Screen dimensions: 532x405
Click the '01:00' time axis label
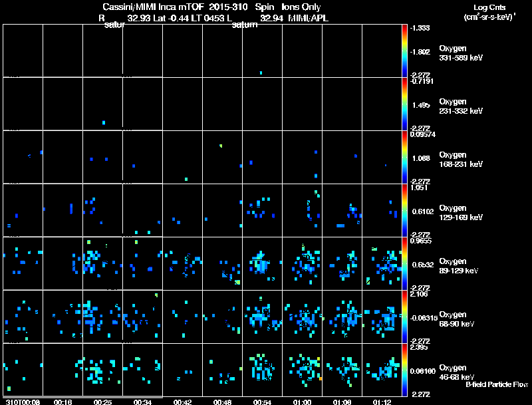point(303,402)
